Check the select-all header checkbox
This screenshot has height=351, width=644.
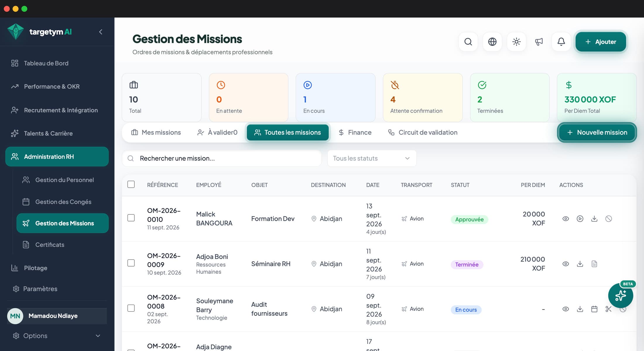[131, 184]
